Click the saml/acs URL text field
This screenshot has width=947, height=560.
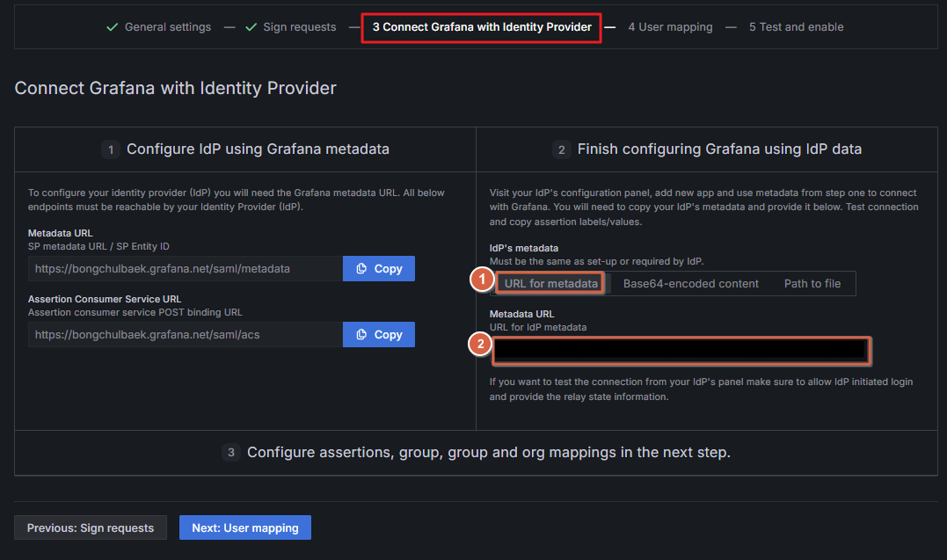(185, 335)
